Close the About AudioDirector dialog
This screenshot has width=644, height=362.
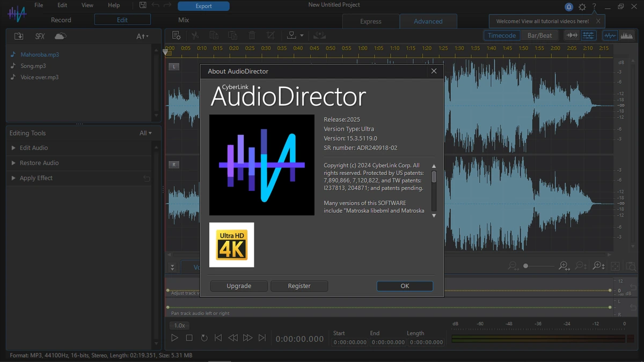click(434, 71)
